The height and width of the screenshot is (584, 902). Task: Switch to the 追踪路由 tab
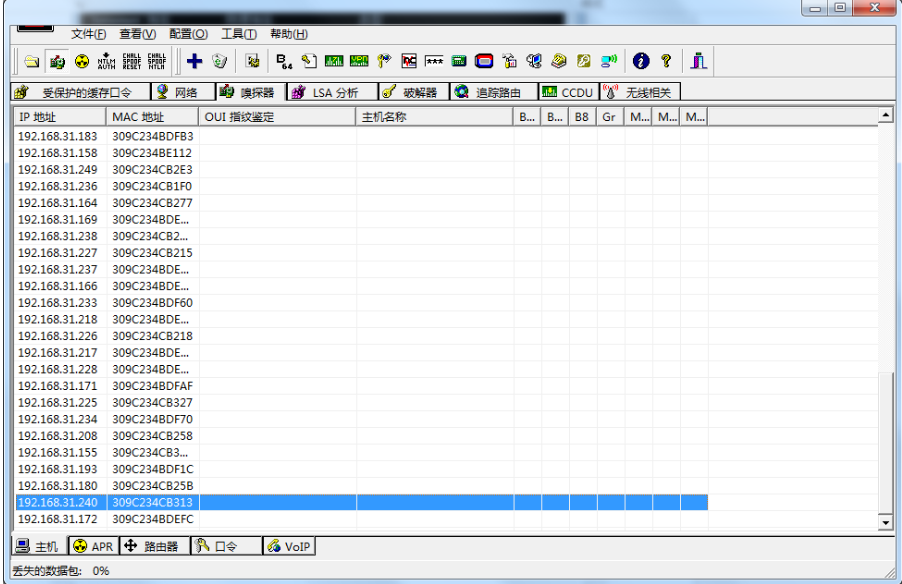[494, 92]
